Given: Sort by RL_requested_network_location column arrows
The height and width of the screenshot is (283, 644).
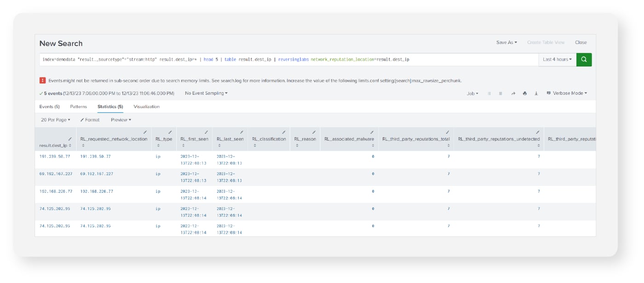Looking at the screenshot, I should pos(83,146).
